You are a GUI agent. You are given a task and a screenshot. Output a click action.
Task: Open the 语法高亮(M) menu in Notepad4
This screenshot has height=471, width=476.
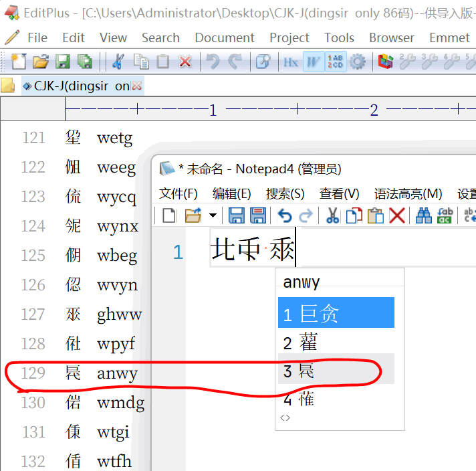pos(408,194)
